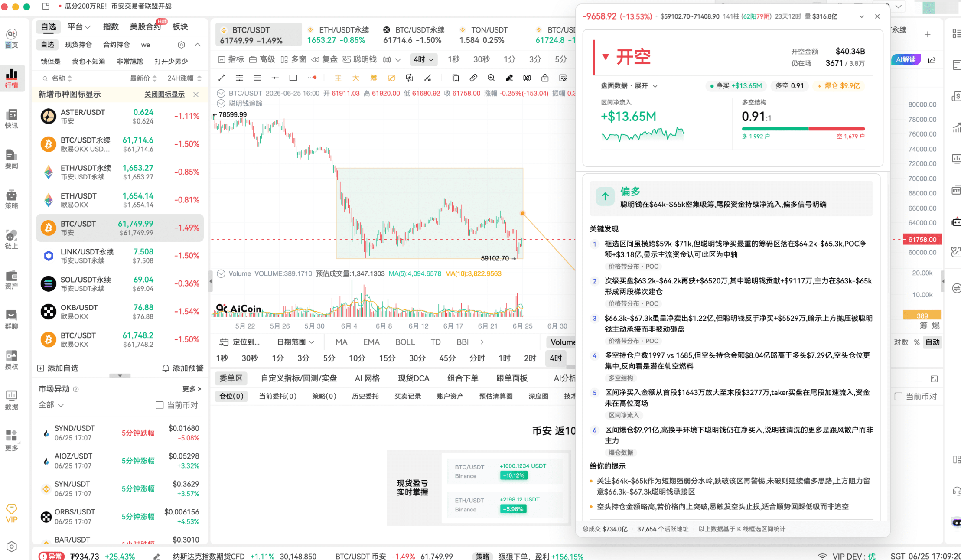Collapse the watchlist groups with up chevron
961x560 pixels.
[x=197, y=45]
